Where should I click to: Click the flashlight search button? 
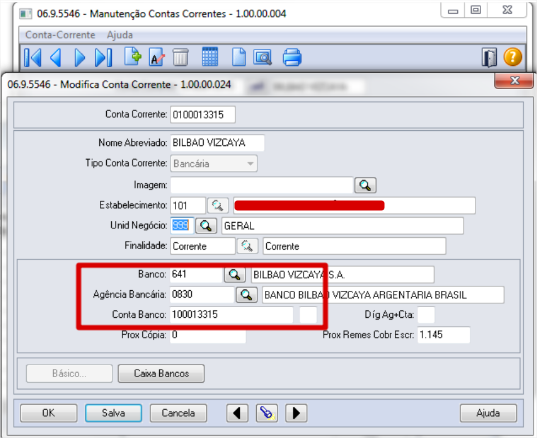click(266, 413)
